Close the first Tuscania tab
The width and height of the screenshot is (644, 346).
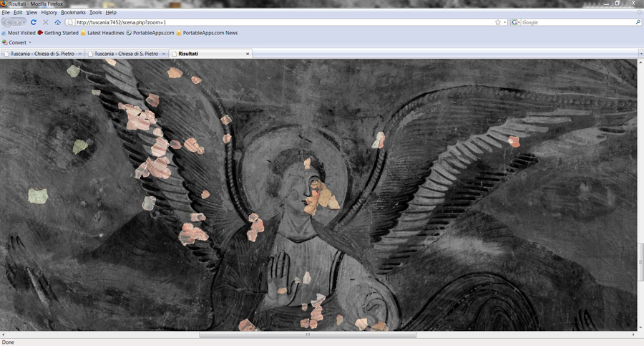coord(79,54)
